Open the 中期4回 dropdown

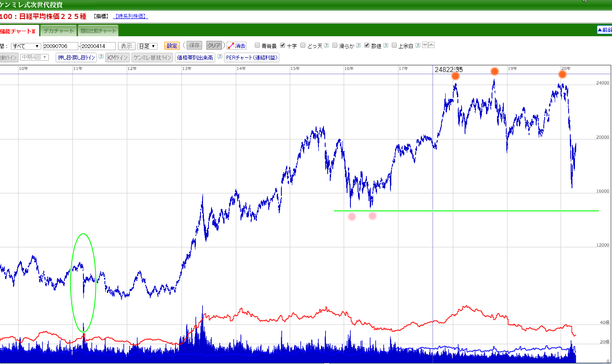(35, 57)
